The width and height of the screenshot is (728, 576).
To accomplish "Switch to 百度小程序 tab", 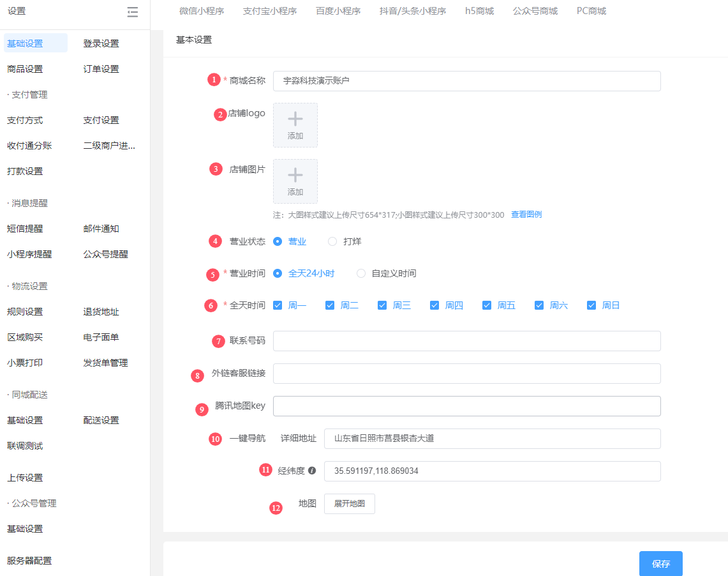I will [x=338, y=11].
